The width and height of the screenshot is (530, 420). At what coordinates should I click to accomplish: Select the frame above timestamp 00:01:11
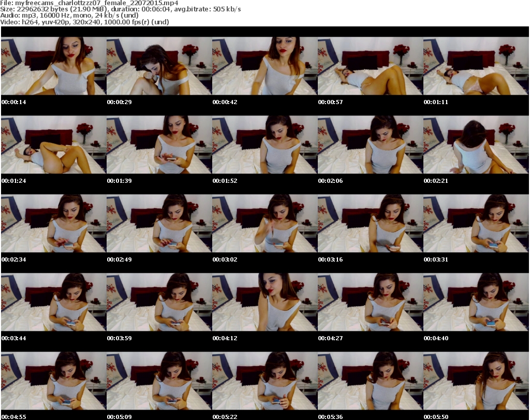476,66
